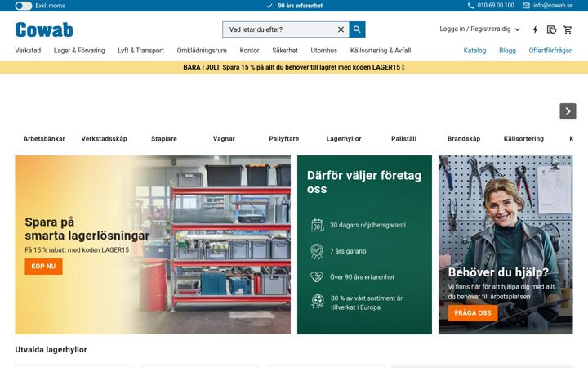Open the Utomhus menu
The image size is (588, 368).
(323, 51)
